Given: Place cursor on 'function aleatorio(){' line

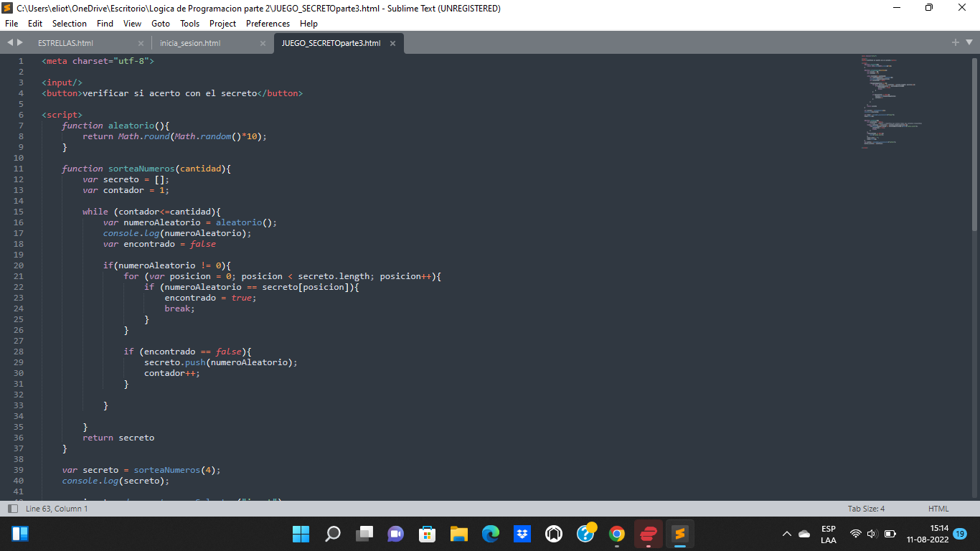Looking at the screenshot, I should (116, 126).
